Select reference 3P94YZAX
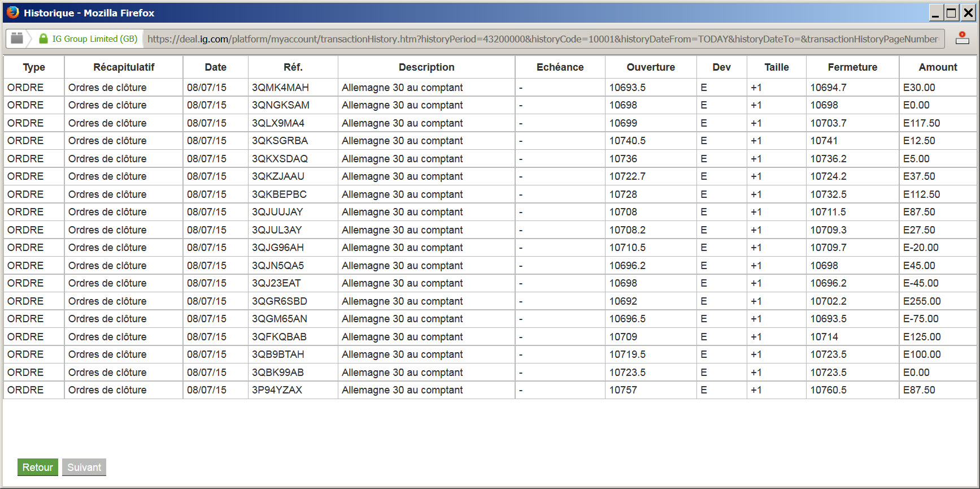Screen dimensions: 980x489 tap(277, 390)
